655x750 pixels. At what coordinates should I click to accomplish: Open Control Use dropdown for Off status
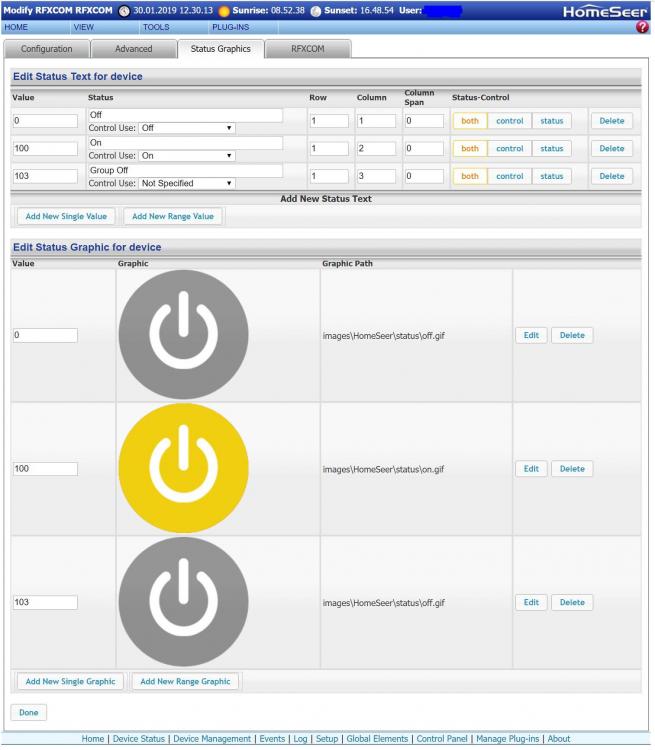187,128
